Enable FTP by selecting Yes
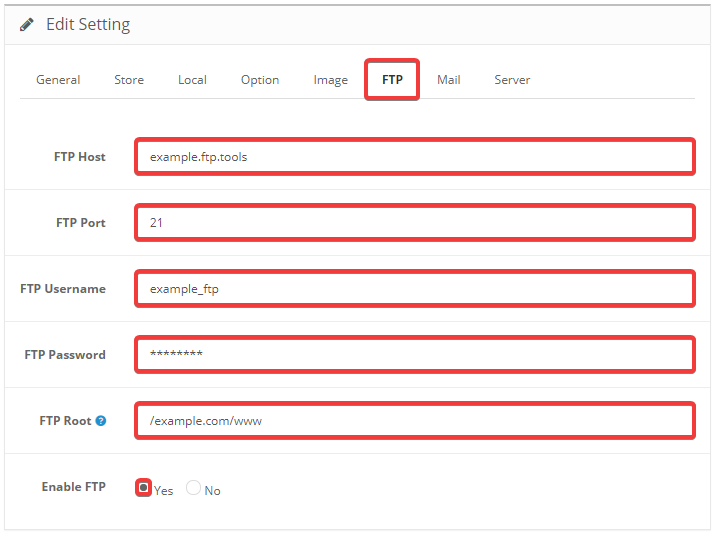715x534 pixels. (x=144, y=488)
